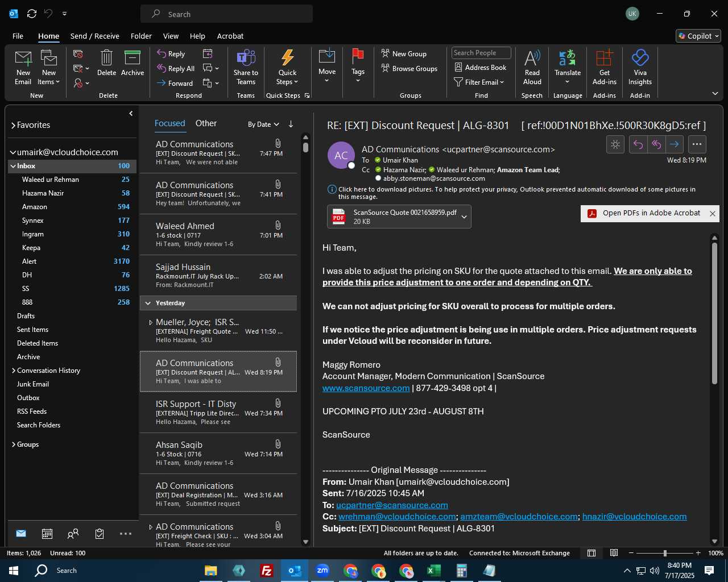Image resolution: width=728 pixels, height=582 pixels.
Task: Click the top search box
Action: pos(226,14)
